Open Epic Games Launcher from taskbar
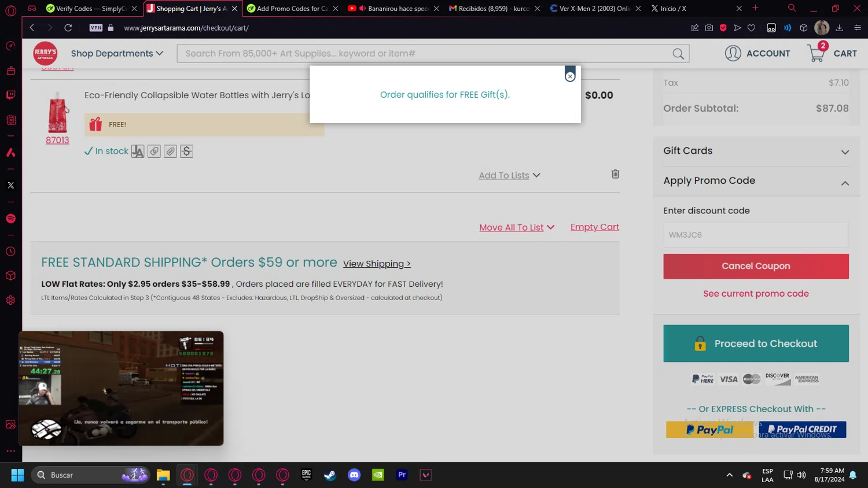 point(307,475)
